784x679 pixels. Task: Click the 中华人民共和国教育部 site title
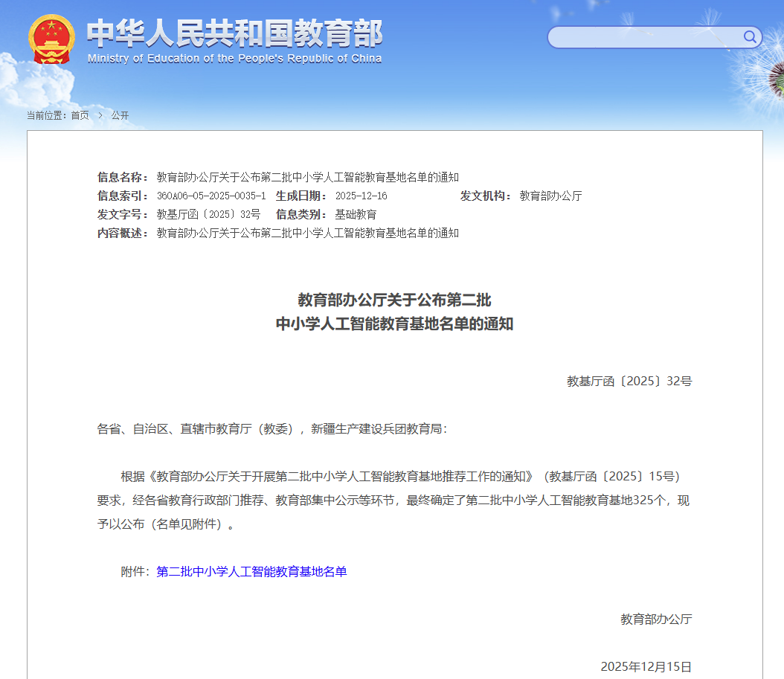234,33
